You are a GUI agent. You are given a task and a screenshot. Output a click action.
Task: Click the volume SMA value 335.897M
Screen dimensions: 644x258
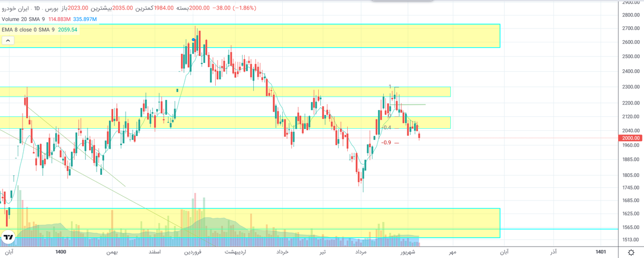[85, 19]
